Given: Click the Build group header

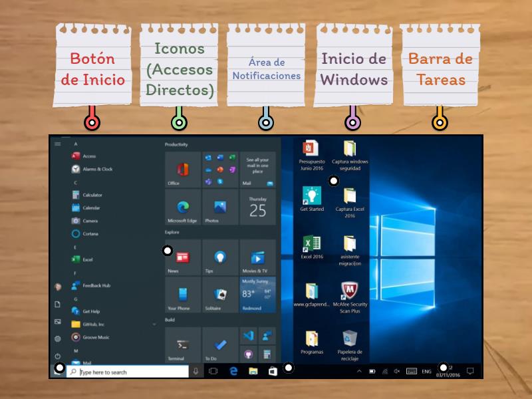Looking at the screenshot, I should point(170,320).
